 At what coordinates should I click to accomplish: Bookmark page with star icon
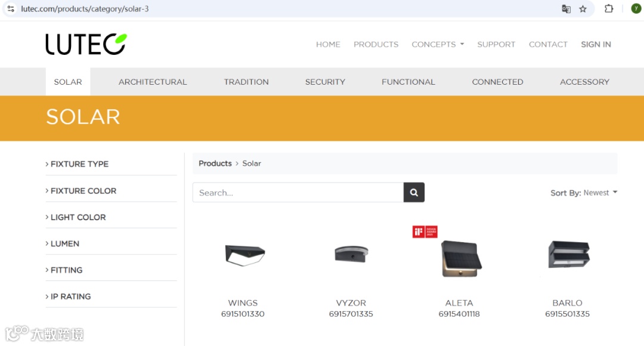(583, 8)
